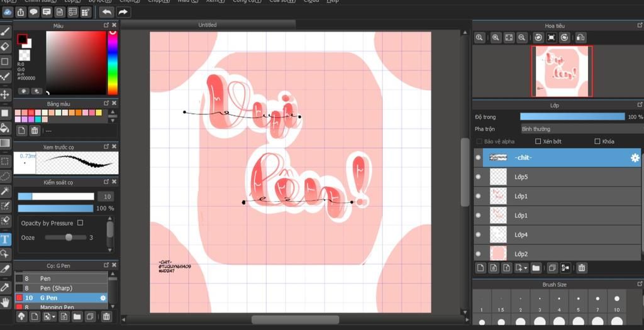The height and width of the screenshot is (330, 644).
Task: Click the fit-to-window icon in navigator
Action: coord(509,37)
